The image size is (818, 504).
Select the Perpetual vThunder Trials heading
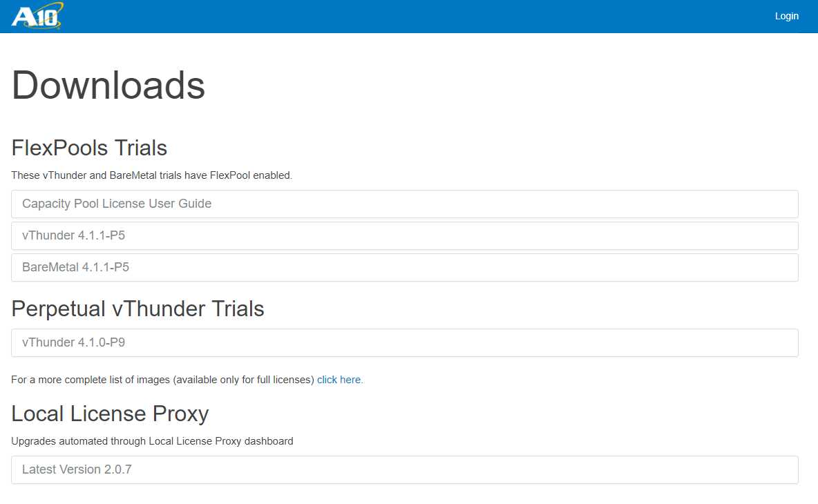(137, 309)
